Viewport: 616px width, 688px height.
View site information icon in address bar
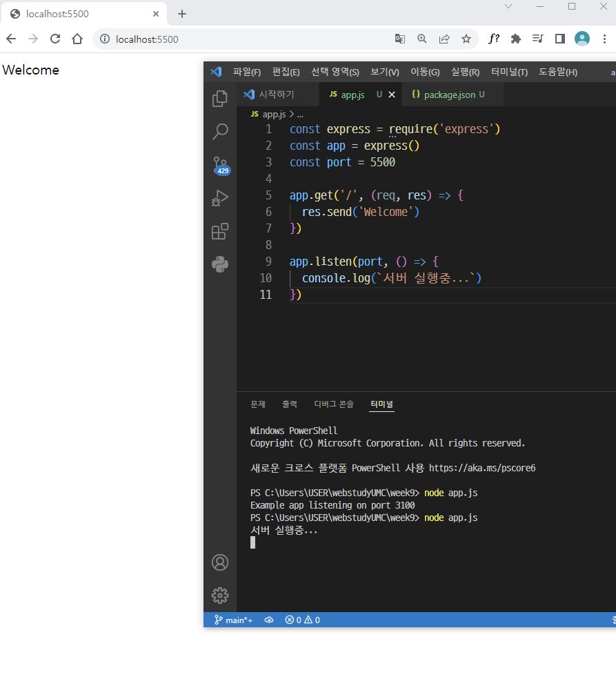click(x=104, y=39)
